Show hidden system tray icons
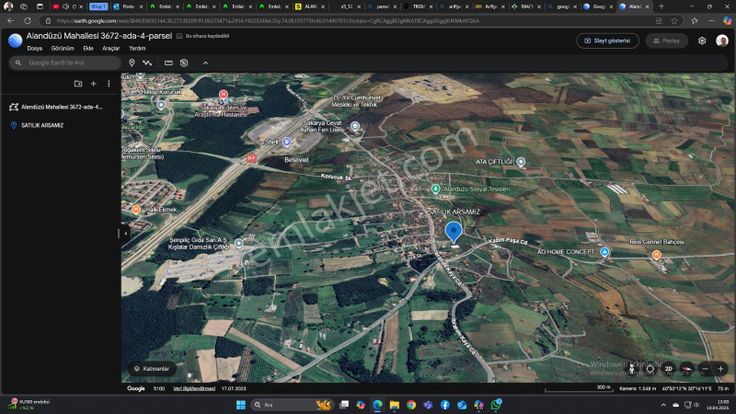 [x=663, y=405]
